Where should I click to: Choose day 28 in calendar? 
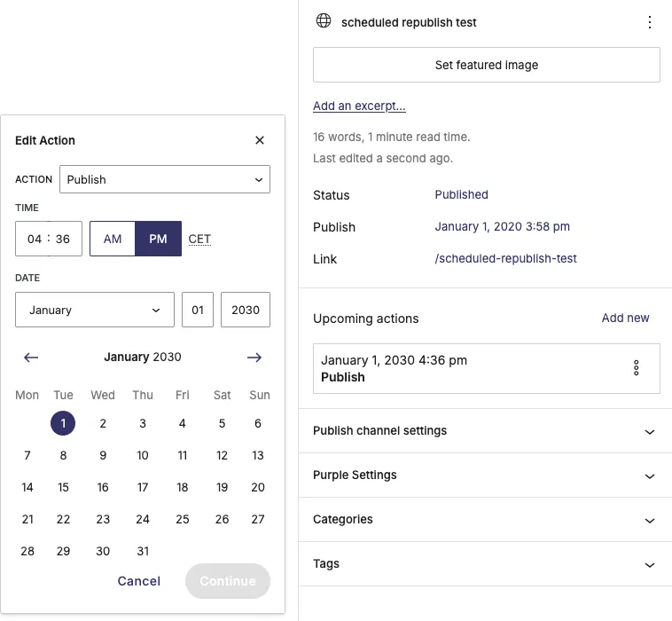27,551
